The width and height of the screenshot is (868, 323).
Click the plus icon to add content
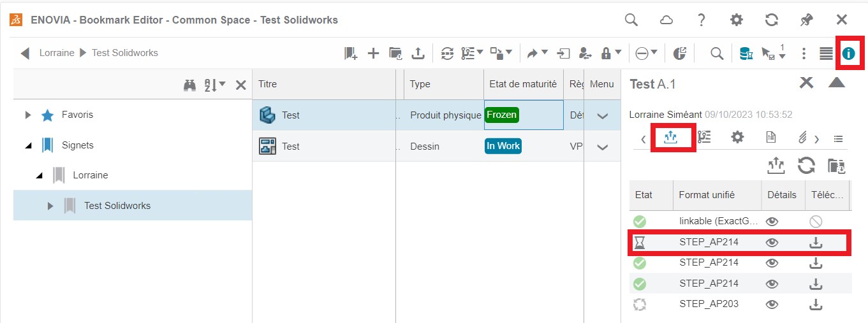click(374, 54)
